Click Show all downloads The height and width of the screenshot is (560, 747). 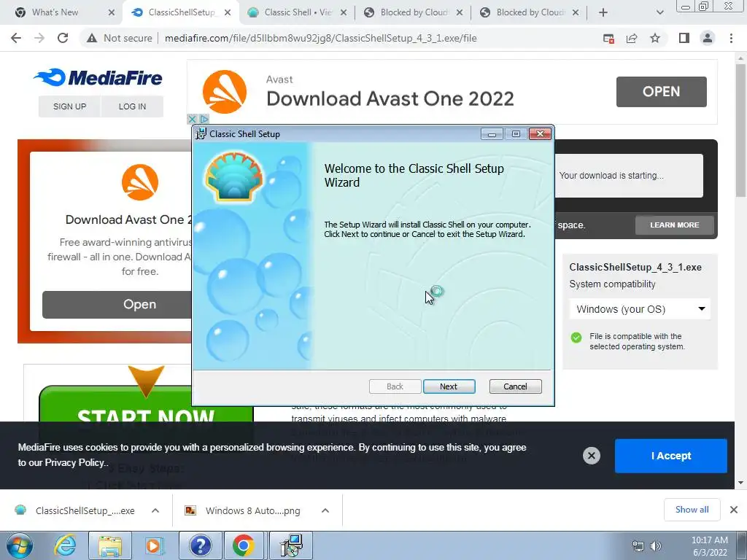click(x=692, y=510)
